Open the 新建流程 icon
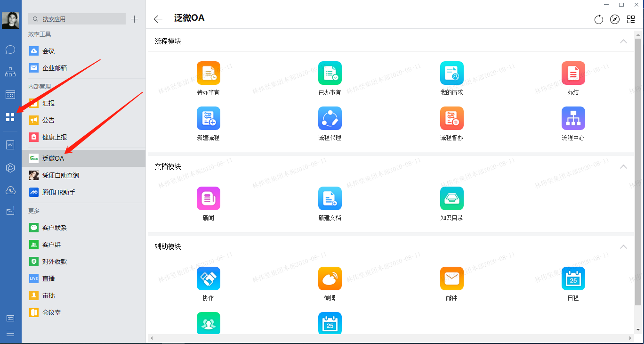 pyautogui.click(x=209, y=118)
